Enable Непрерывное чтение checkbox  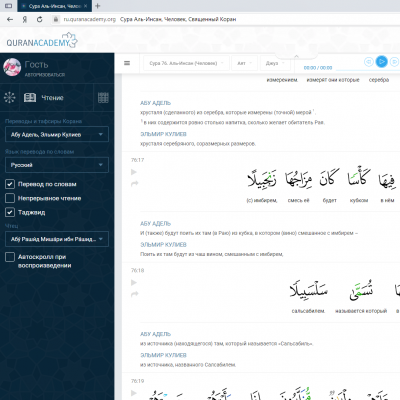10,198
